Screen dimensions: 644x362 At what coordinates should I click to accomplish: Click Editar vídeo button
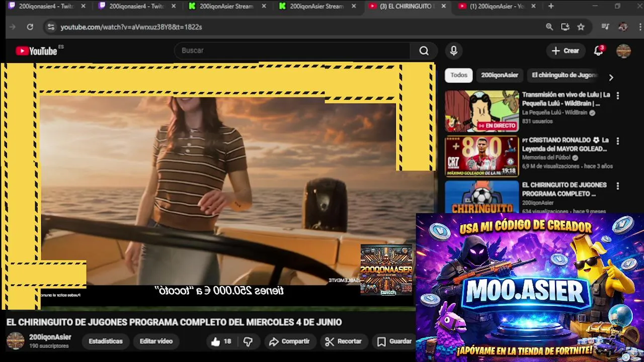click(x=156, y=341)
